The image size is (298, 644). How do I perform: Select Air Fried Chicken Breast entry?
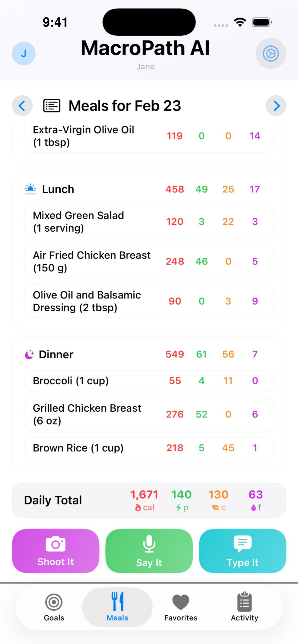(149, 261)
